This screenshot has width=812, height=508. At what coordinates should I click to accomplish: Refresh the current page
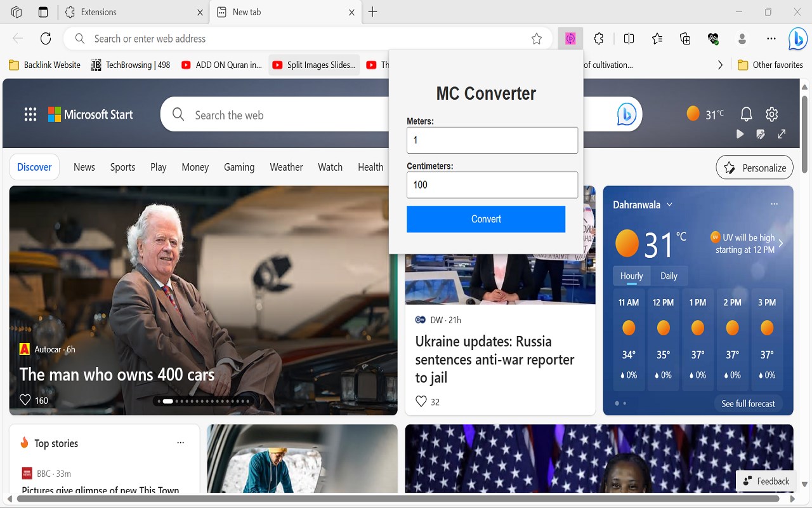46,39
